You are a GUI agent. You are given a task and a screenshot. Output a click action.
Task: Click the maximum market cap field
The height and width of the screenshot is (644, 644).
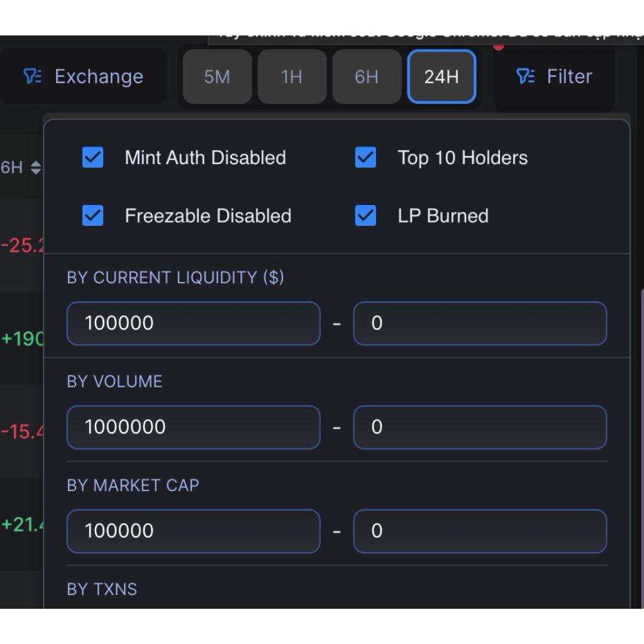480,531
